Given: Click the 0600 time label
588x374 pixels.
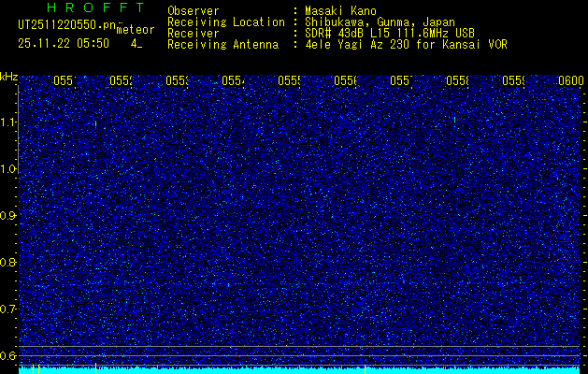Looking at the screenshot, I should (571, 80).
